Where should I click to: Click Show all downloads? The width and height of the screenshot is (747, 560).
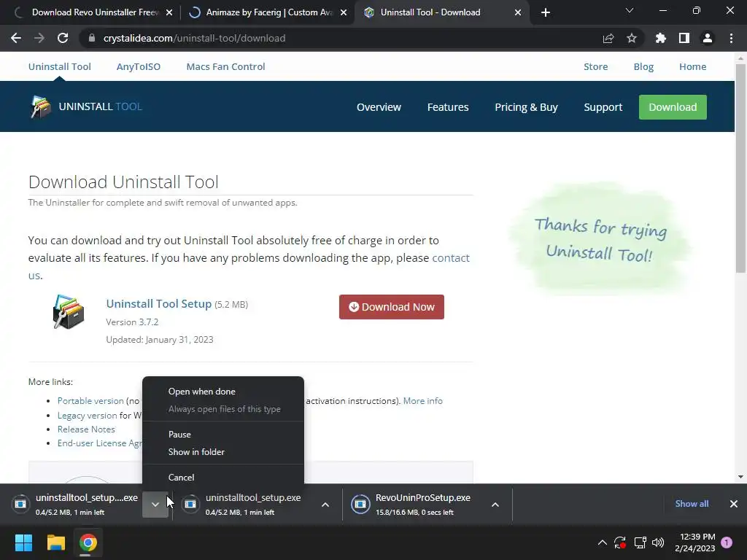692,504
